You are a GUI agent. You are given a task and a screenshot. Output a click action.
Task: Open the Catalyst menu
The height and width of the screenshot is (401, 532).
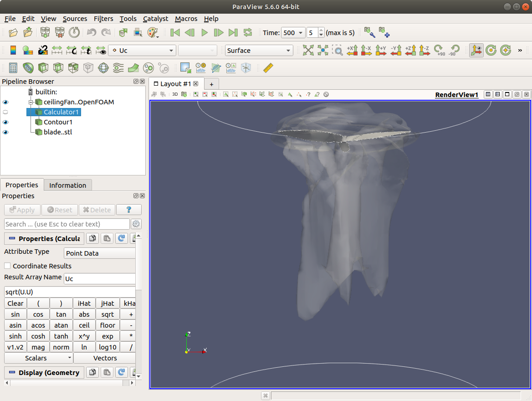pyautogui.click(x=155, y=19)
